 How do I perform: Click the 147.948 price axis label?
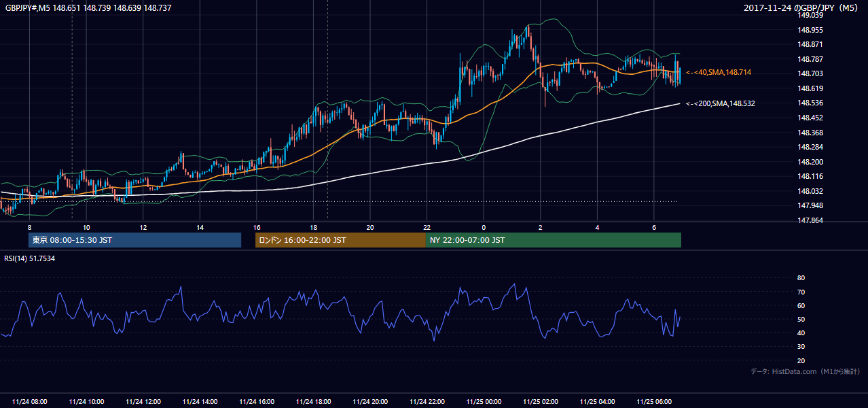(x=810, y=205)
